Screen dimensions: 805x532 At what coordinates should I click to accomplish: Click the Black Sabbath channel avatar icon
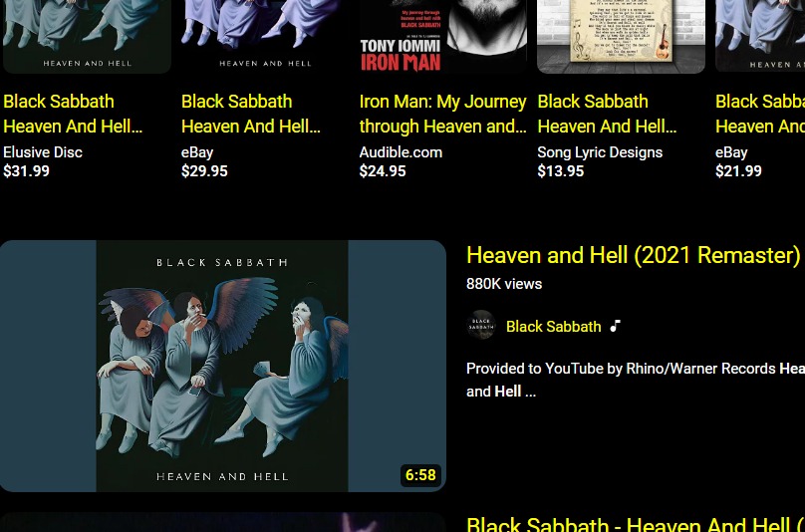point(481,325)
